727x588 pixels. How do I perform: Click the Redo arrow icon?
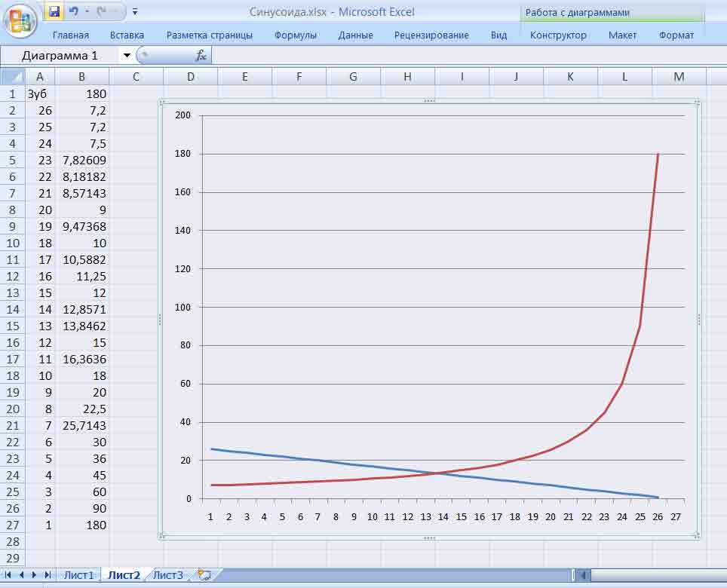click(x=102, y=12)
